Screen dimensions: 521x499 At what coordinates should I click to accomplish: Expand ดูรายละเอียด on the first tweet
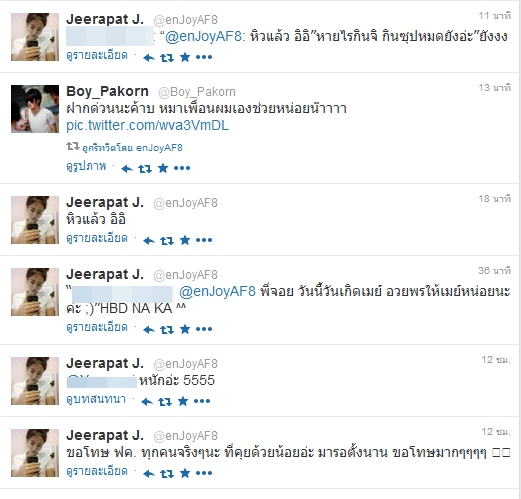(x=97, y=55)
